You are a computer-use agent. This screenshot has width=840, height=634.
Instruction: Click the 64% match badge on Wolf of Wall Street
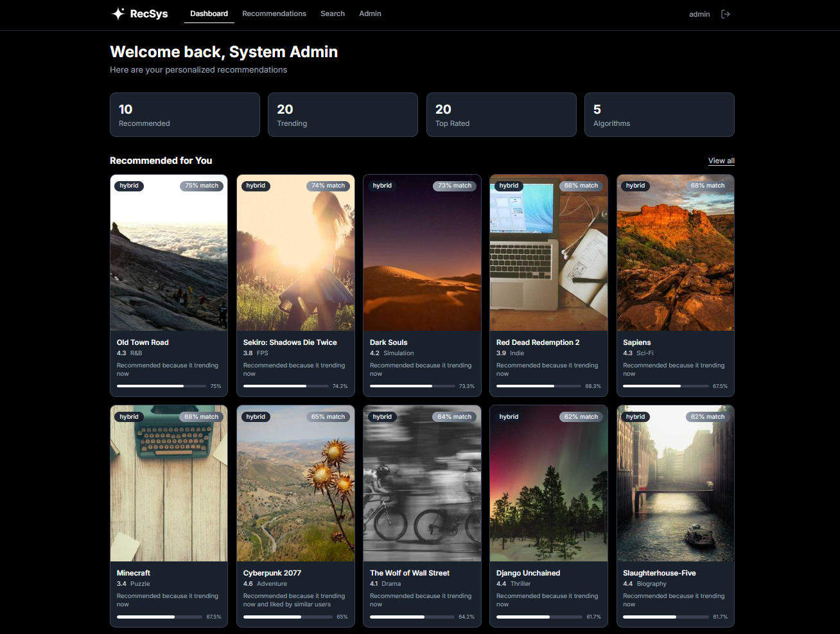[455, 417]
